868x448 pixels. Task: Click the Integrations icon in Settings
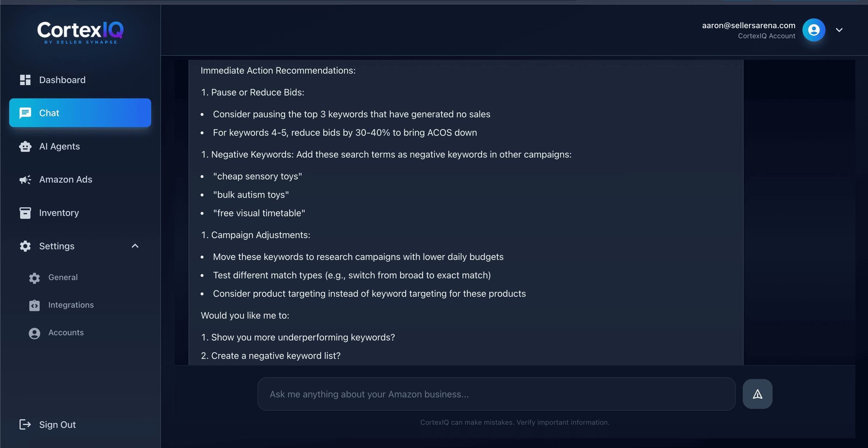[34, 305]
